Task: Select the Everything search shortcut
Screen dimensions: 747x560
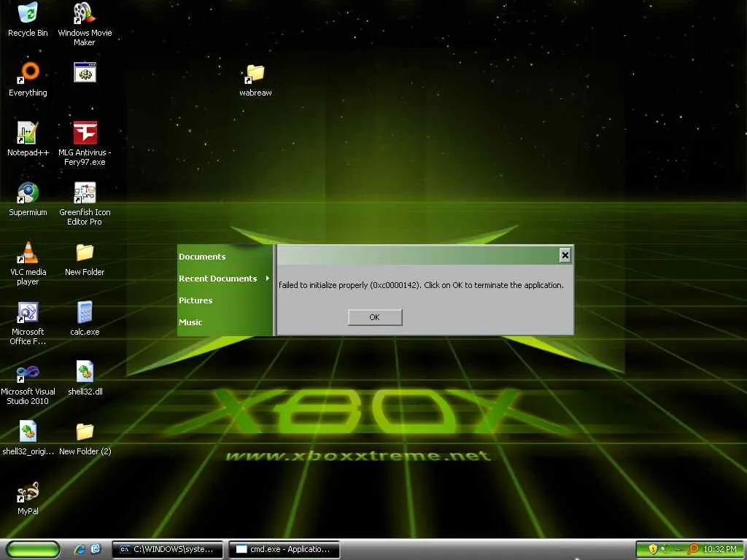Action: pos(28,79)
